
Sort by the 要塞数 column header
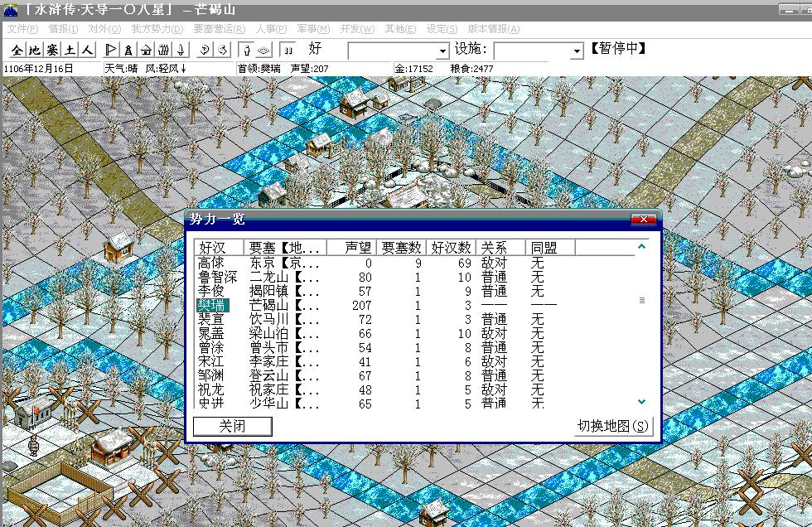click(x=401, y=248)
